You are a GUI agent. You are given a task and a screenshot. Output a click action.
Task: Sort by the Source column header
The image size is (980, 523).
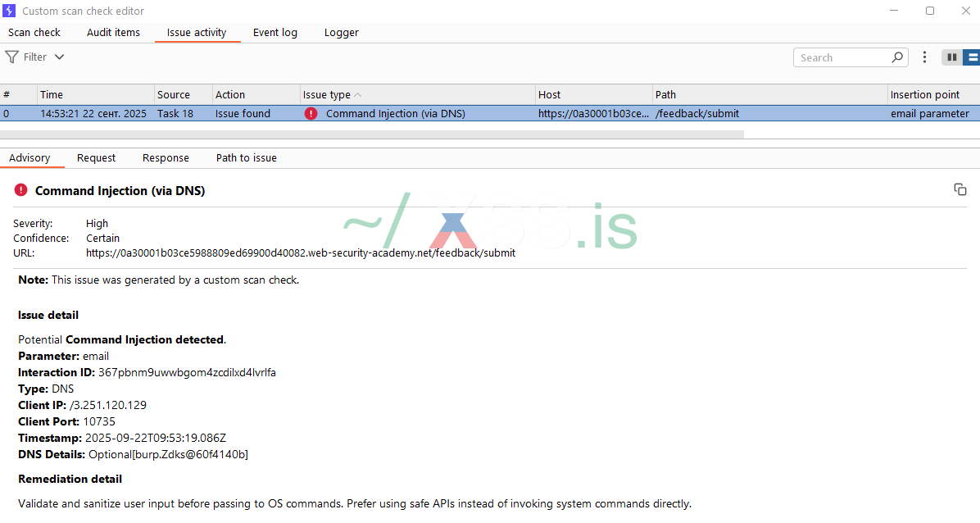coord(183,94)
